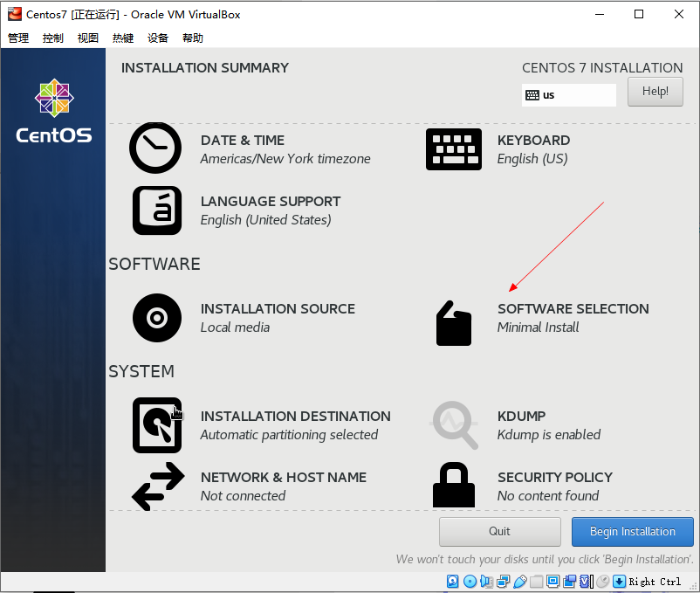Open the Kdump magnifier icon
This screenshot has height=593, width=700.
click(455, 425)
